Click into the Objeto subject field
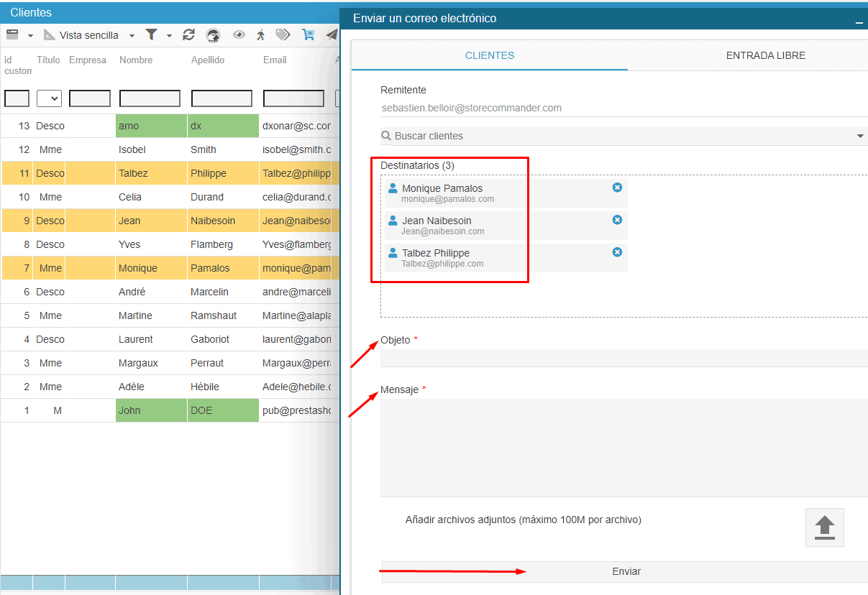The width and height of the screenshot is (868, 595). tap(623, 358)
